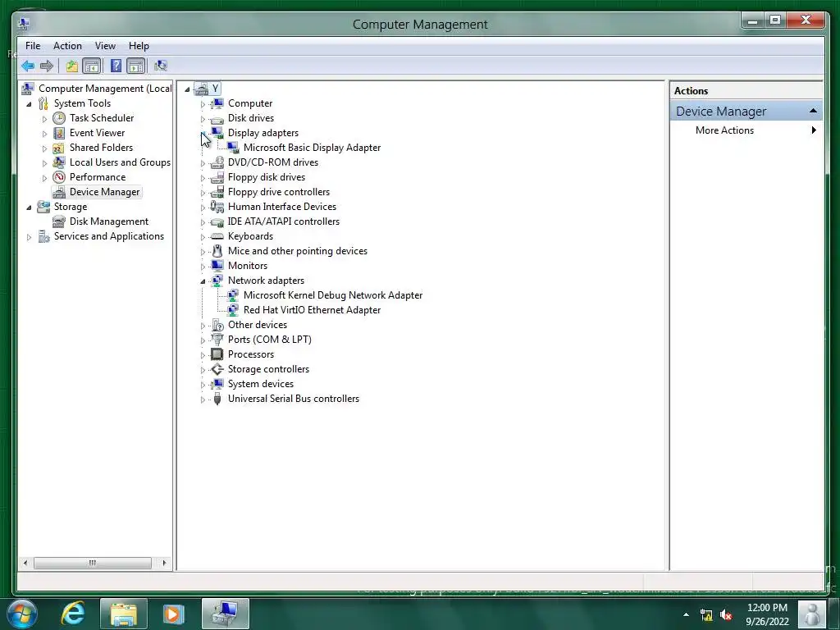Image resolution: width=840 pixels, height=630 pixels.
Task: Open the File menu
Action: pyautogui.click(x=33, y=46)
